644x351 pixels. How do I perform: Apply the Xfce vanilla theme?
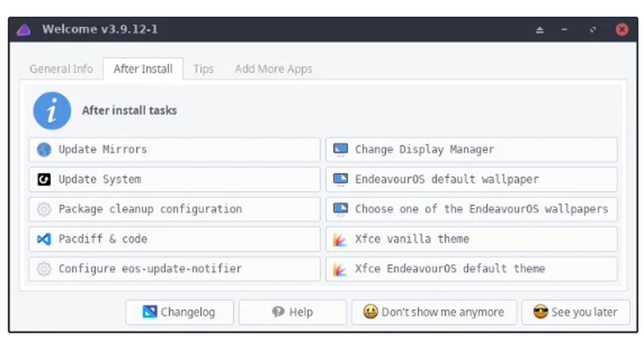click(471, 239)
